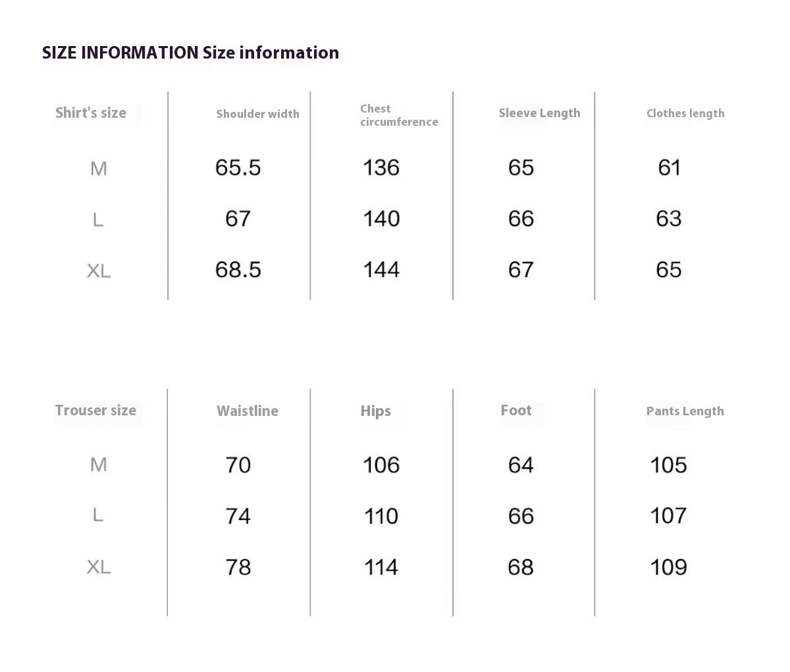Viewport: 790px width, 672px height.
Task: Select chest circumference value 140
Action: tap(381, 219)
